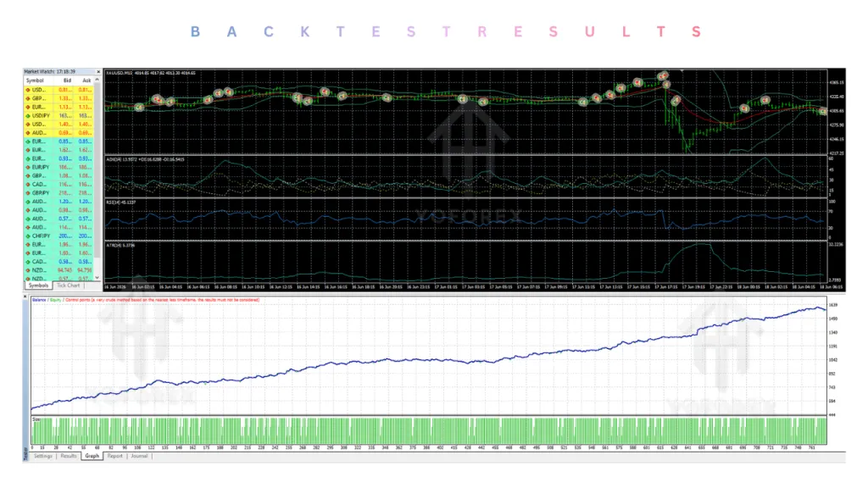This screenshot has width=868, height=488.
Task: Click the Market Watch scroll down arrow
Action: [97, 278]
